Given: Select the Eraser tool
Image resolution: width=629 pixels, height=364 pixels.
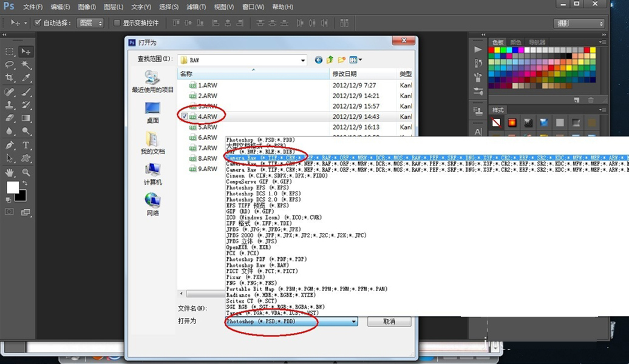Looking at the screenshot, I should point(9,118).
